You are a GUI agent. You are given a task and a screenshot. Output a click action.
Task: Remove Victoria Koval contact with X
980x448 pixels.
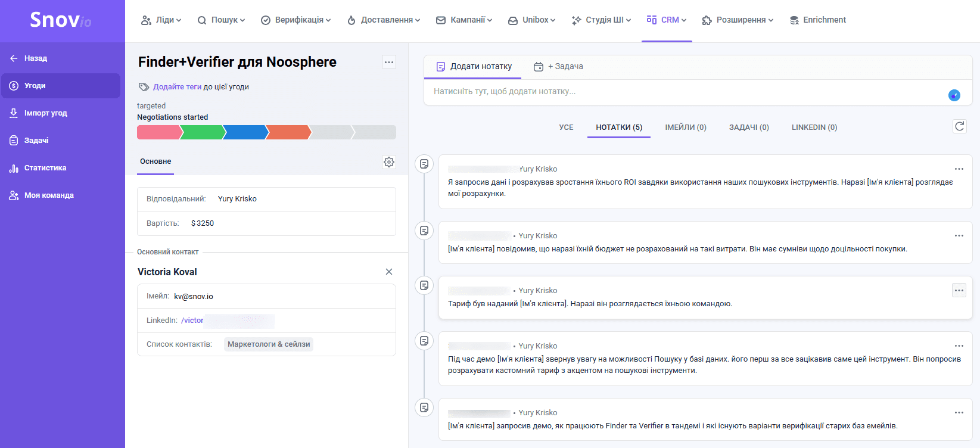389,272
